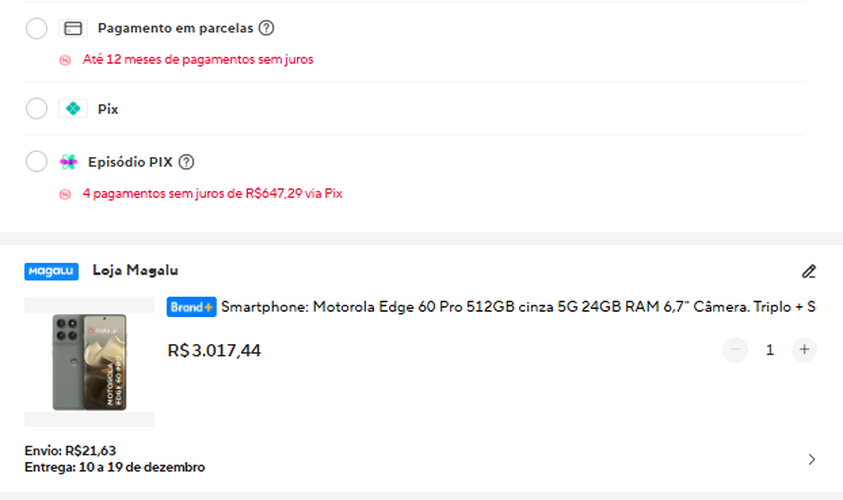The image size is (843, 500).
Task: Click the credit card installments icon
Action: click(73, 28)
